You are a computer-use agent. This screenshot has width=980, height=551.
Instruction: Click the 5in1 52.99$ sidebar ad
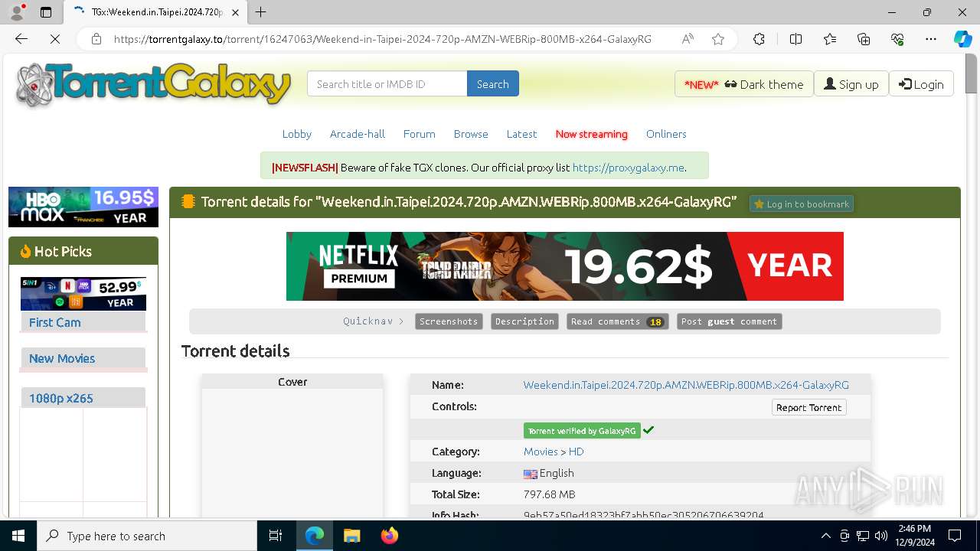(x=83, y=294)
